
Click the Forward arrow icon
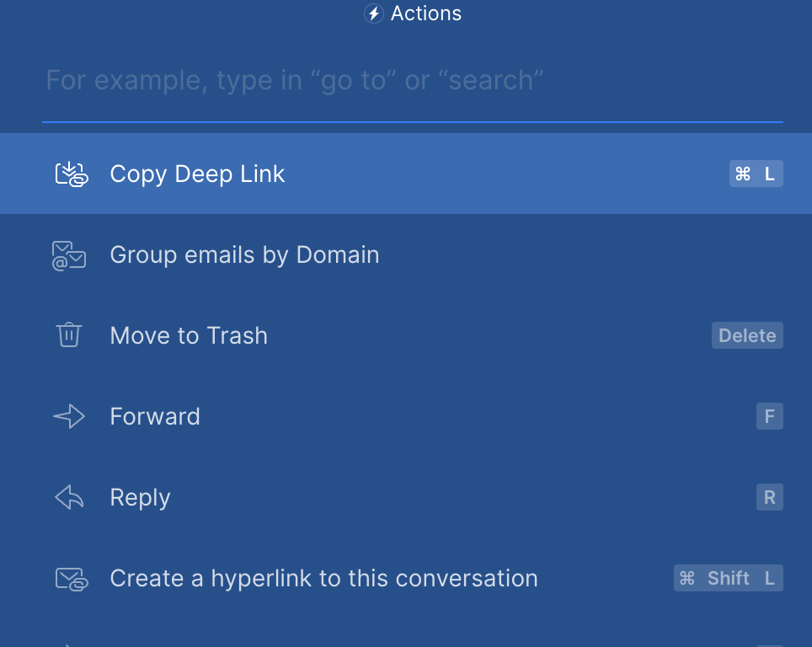point(69,416)
